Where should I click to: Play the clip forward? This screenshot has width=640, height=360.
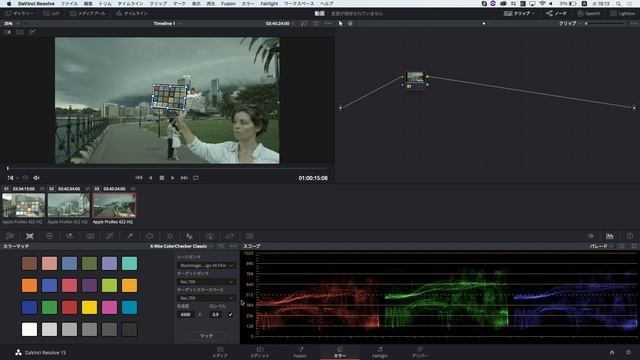tap(173, 178)
